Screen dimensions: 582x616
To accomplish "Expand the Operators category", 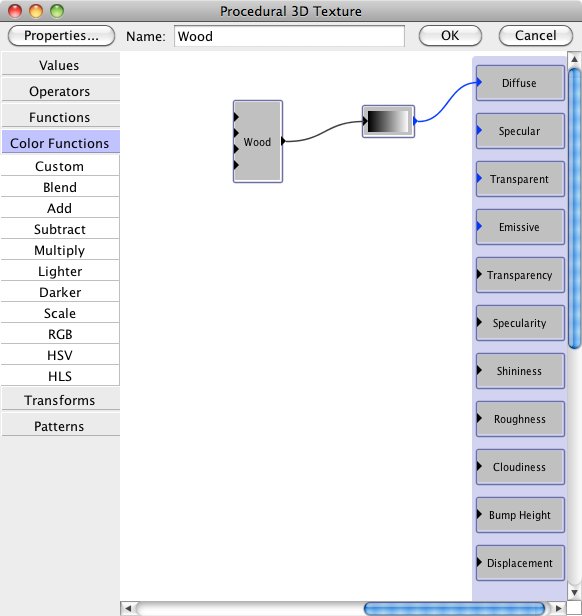I will coord(60,91).
